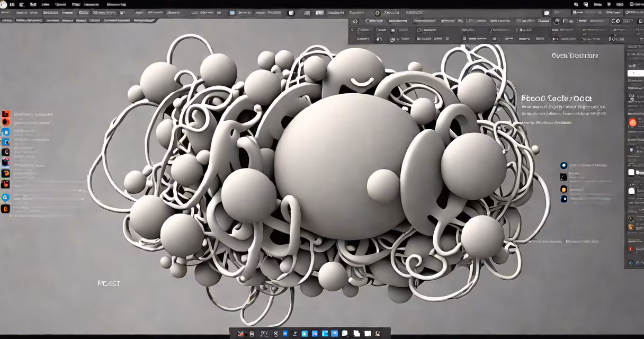Click the leftmost icon in the bottom taskbar

[x=241, y=334]
